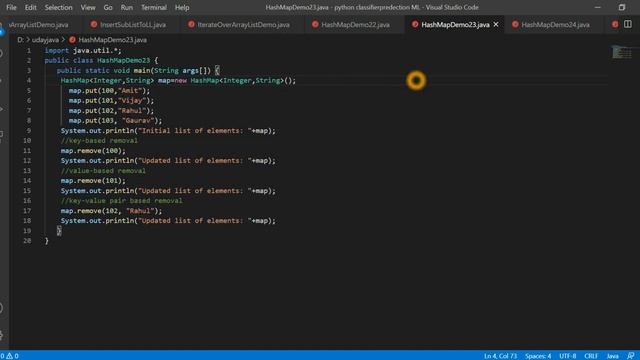Click the line map.put(103, "Gaurav");
Image resolution: width=640 pixels, height=360 pixels.
(115, 120)
